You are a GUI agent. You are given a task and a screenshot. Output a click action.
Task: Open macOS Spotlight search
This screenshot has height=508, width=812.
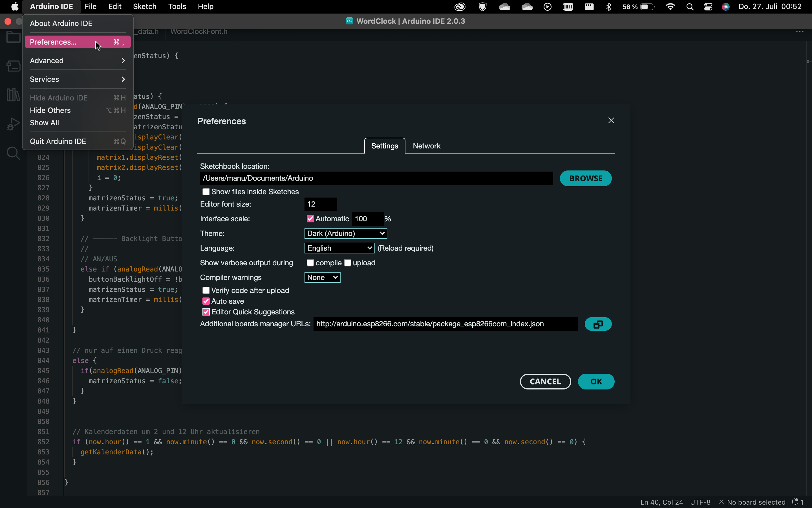coord(690,7)
